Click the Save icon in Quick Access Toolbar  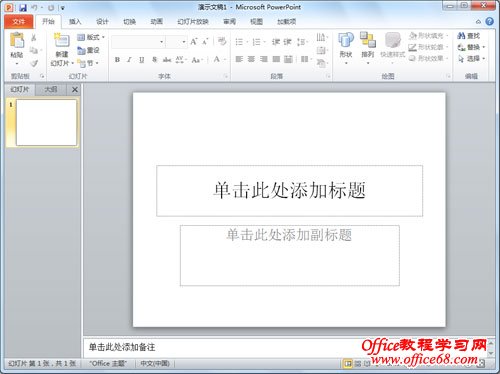[x=22, y=7]
